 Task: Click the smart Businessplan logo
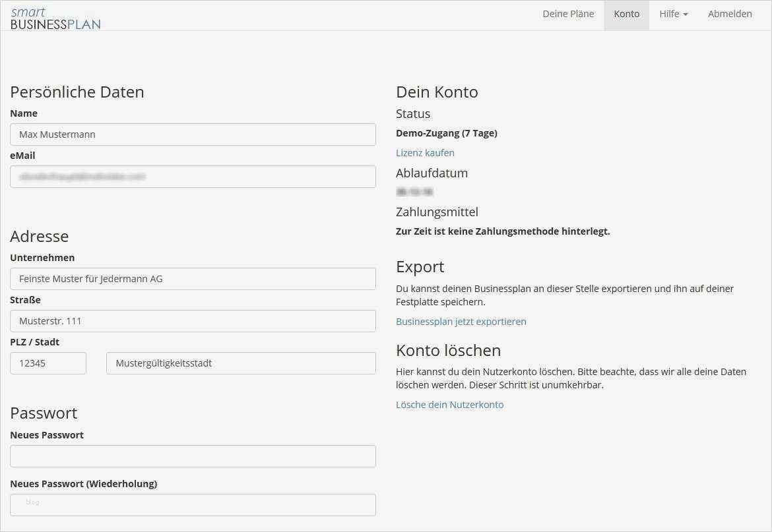[55, 18]
